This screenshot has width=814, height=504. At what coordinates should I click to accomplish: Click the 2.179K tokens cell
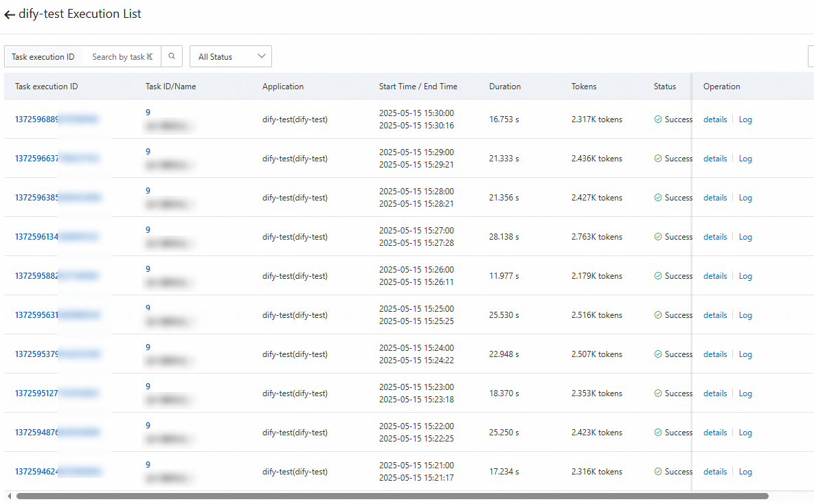[596, 276]
